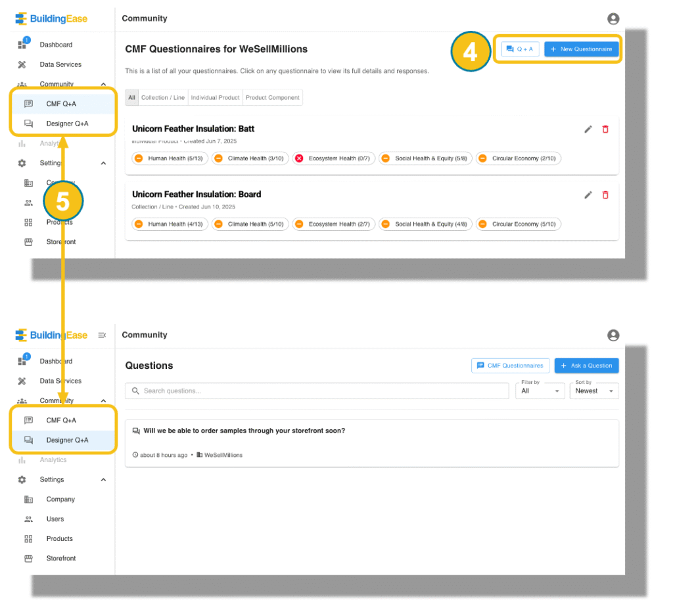Collapse Settings section in bottom window sidebar

[x=103, y=479]
